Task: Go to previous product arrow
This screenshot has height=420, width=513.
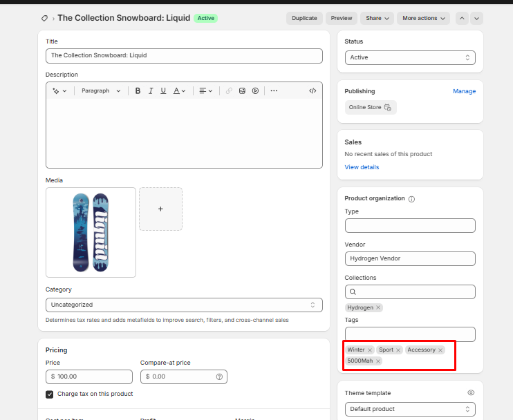Action: (x=462, y=18)
